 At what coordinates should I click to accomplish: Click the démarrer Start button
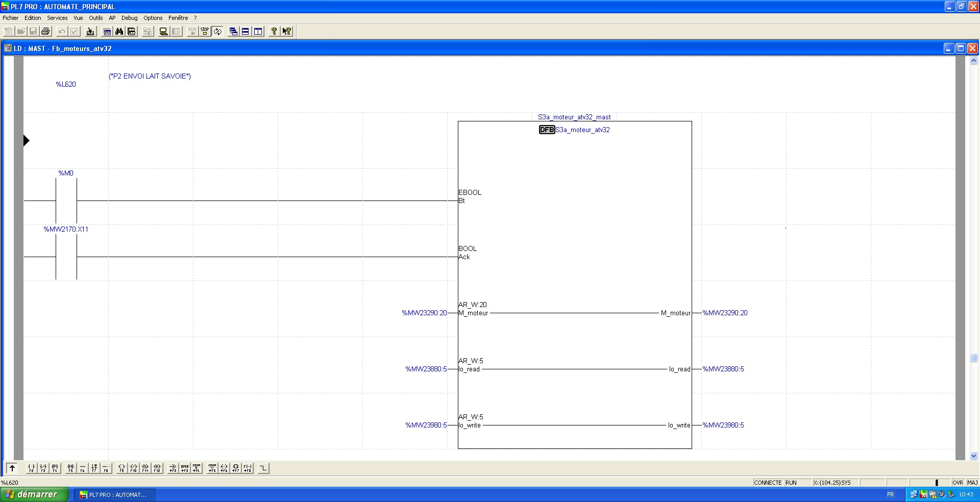(x=33, y=494)
